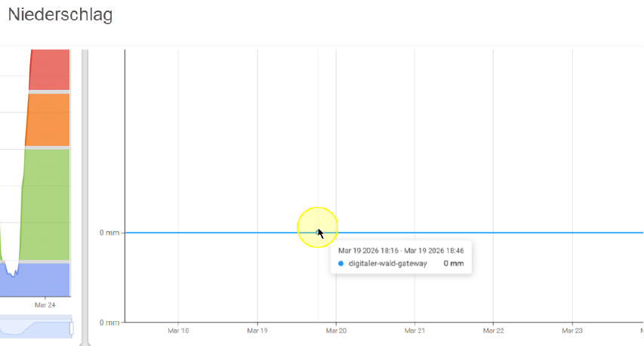Viewport: 644px width, 346px height.
Task: Click the Niederschlag chart heading
Action: 60,14
